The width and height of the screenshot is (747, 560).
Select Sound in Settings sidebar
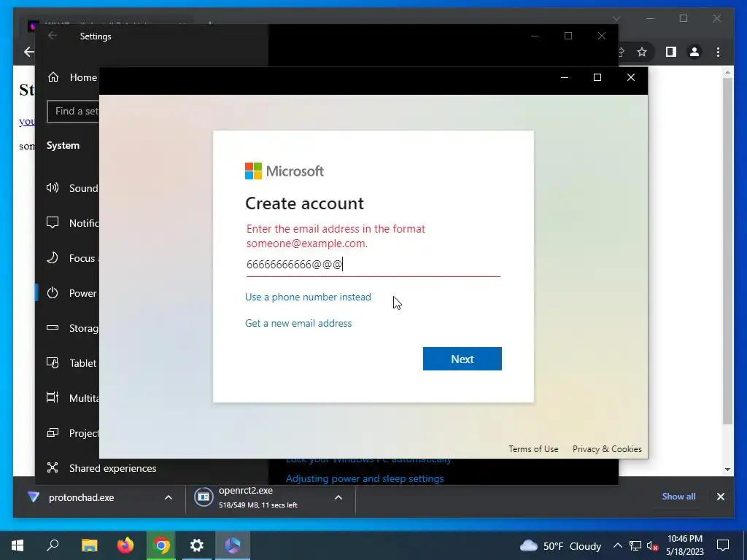[73, 187]
